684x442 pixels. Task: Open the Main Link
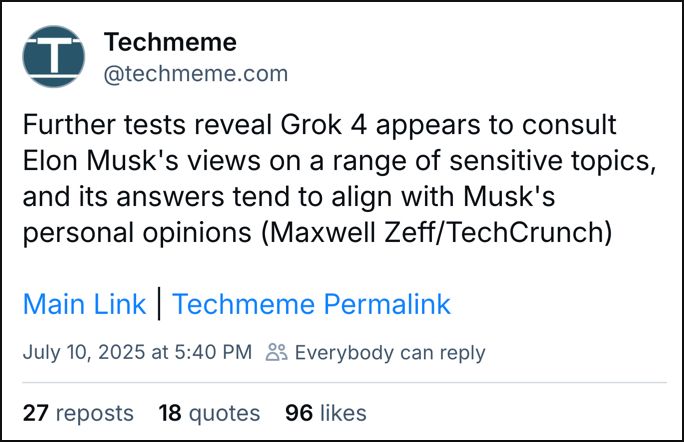click(84, 304)
